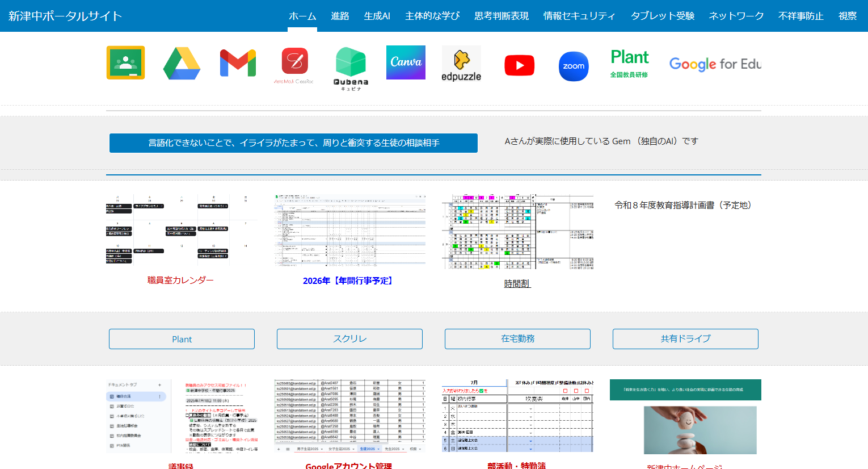
Task: Open the 情報セキュリティ menu item
Action: click(579, 16)
